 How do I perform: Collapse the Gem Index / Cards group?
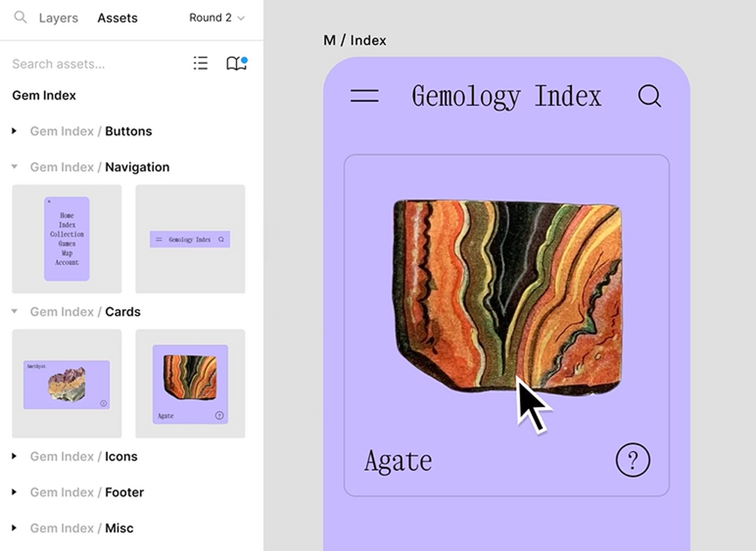point(14,312)
